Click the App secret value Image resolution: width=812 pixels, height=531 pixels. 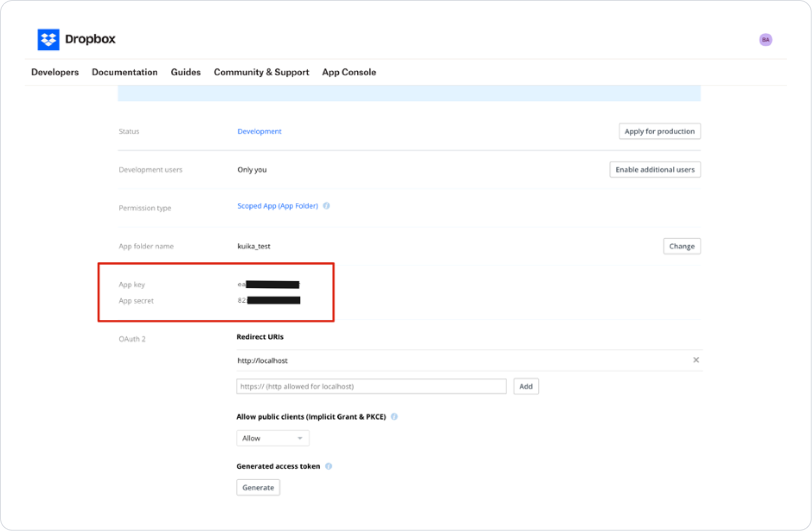coord(269,300)
